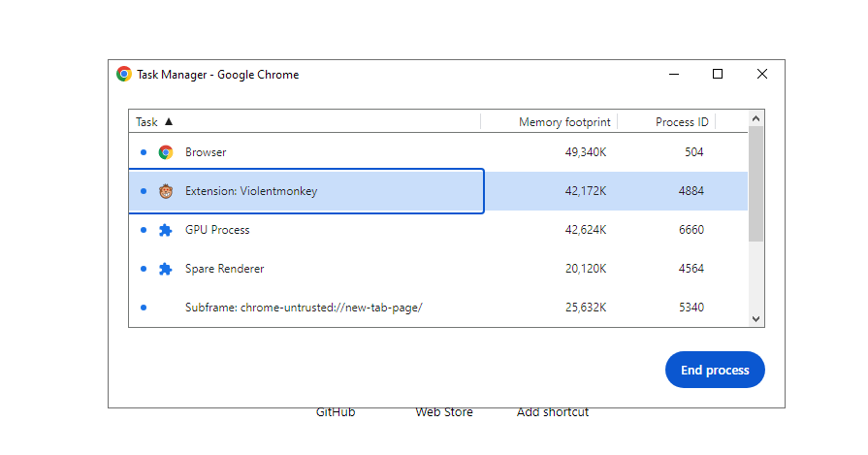Click process ID 4884

pos(691,191)
